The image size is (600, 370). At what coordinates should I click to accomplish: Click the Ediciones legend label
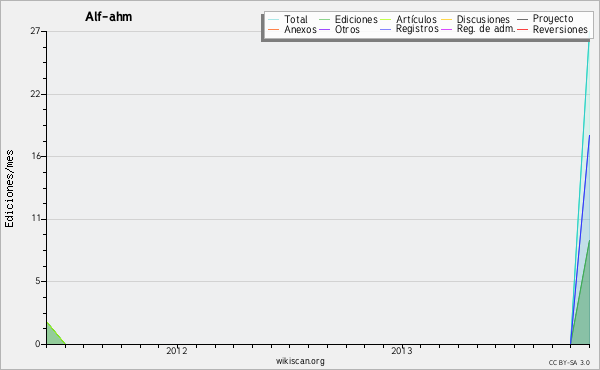coord(356,19)
